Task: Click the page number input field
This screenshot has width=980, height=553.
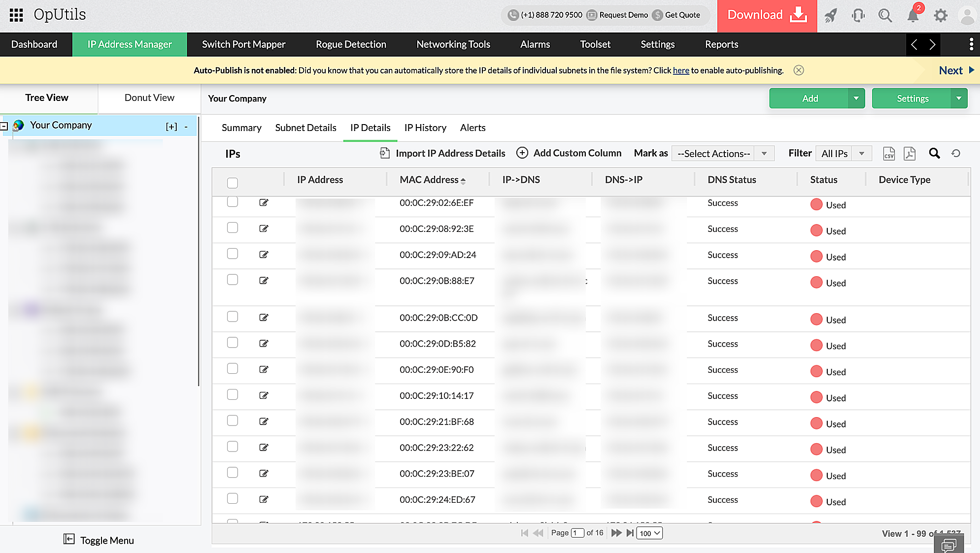Action: (577, 533)
